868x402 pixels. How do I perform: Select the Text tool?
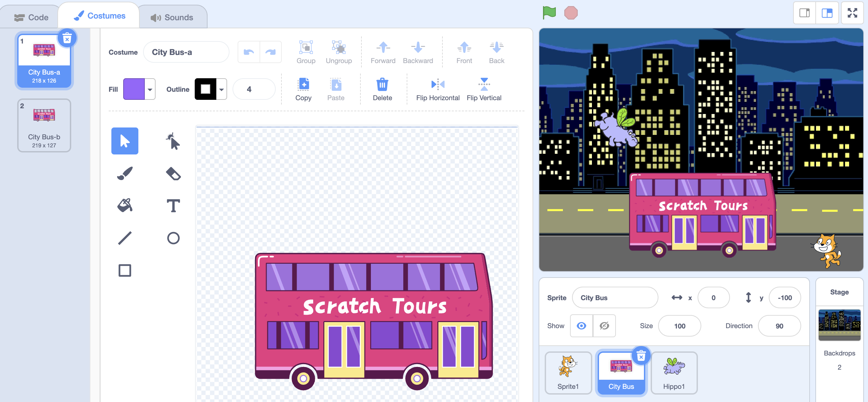click(173, 205)
